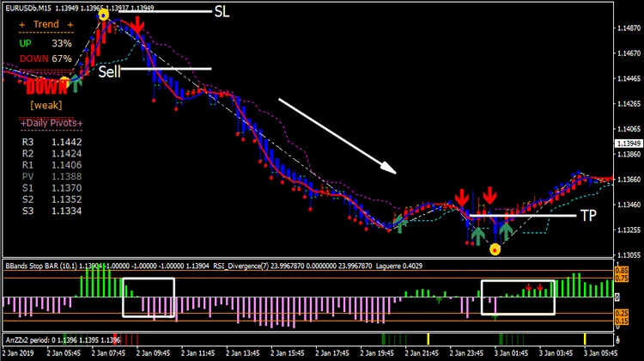Click the current price tag 1.13949 on the price axis
This screenshot has width=644, height=361.
point(628,143)
